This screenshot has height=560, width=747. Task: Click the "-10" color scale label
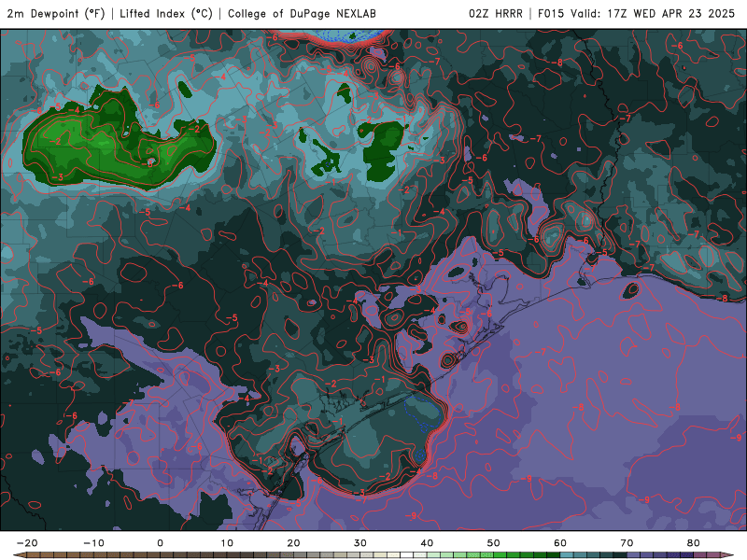tap(93, 543)
